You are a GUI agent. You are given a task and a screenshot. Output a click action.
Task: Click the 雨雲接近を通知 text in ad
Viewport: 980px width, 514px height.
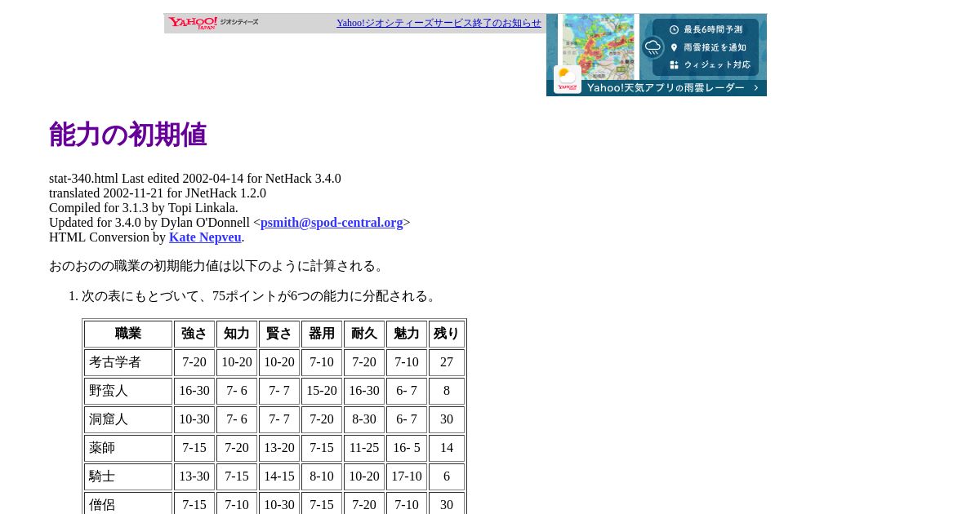(x=715, y=47)
